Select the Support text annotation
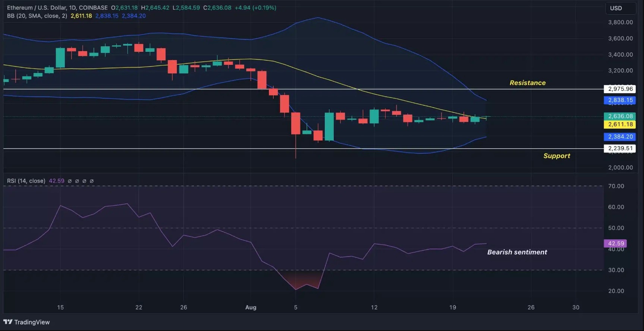The height and width of the screenshot is (331, 644). point(556,156)
